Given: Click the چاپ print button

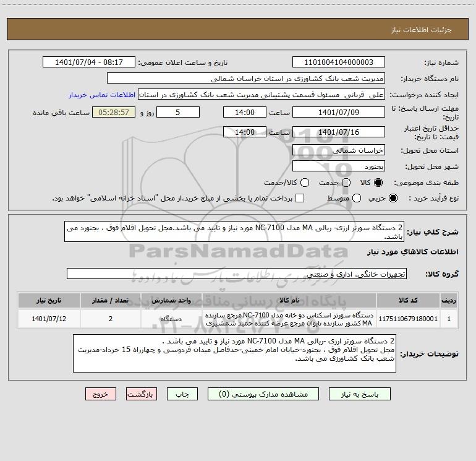Looking at the screenshot, I should click(x=182, y=394).
